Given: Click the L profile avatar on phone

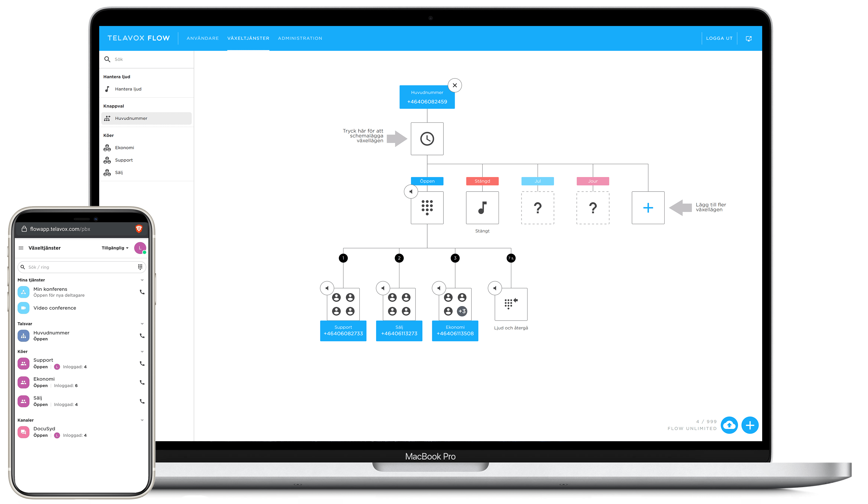Looking at the screenshot, I should (x=140, y=248).
